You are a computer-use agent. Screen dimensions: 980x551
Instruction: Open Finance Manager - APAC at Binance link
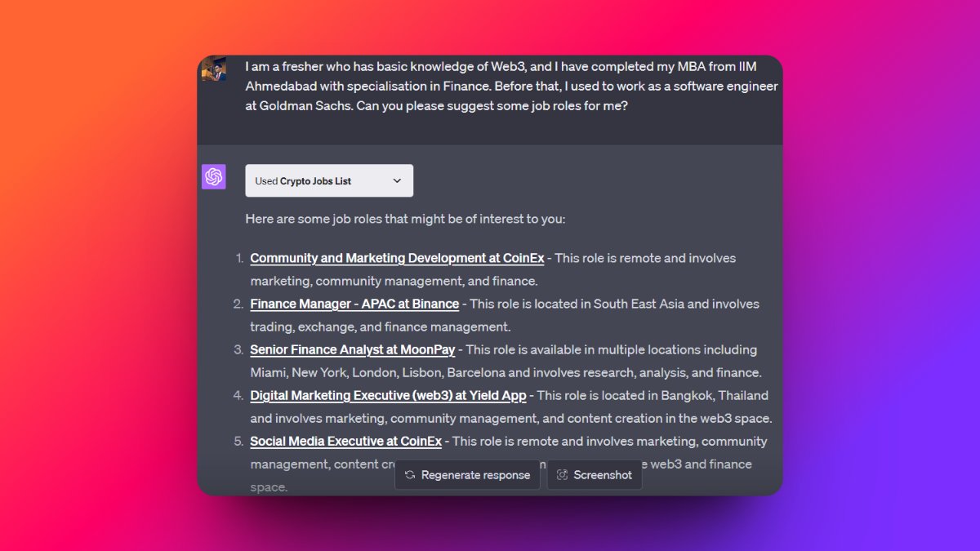(354, 304)
